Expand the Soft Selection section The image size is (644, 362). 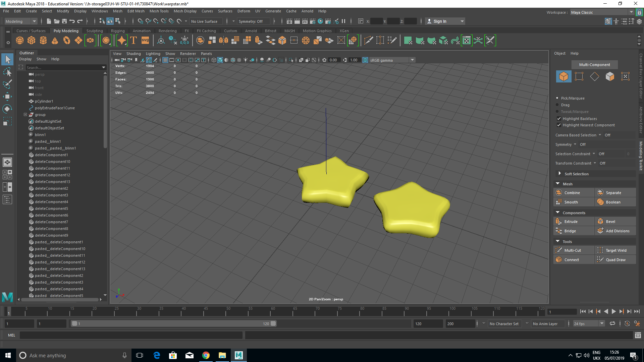pos(559,174)
